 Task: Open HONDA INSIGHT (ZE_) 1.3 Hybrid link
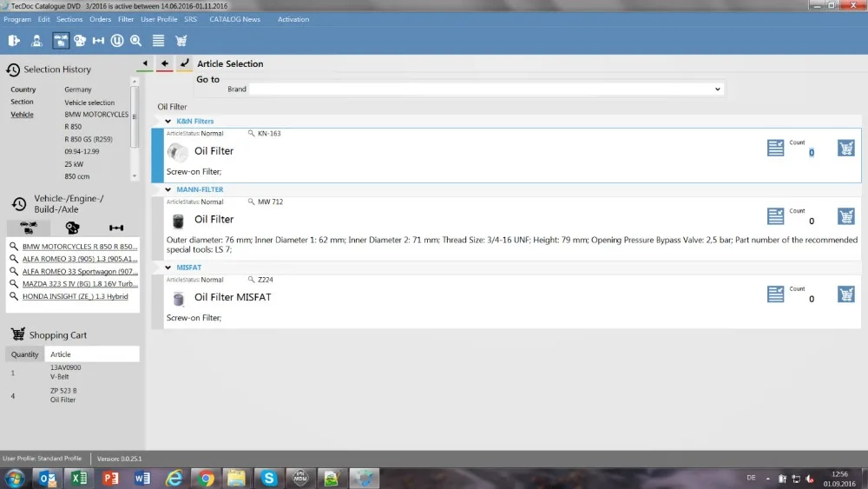tap(76, 296)
